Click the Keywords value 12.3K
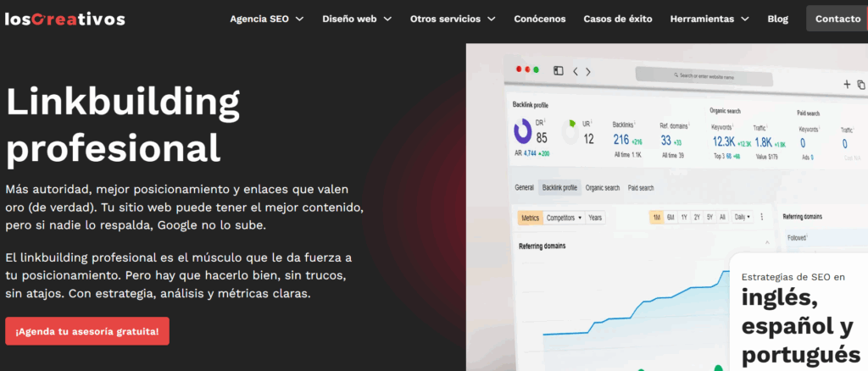Viewport: 868px width, 371px height. click(x=724, y=141)
